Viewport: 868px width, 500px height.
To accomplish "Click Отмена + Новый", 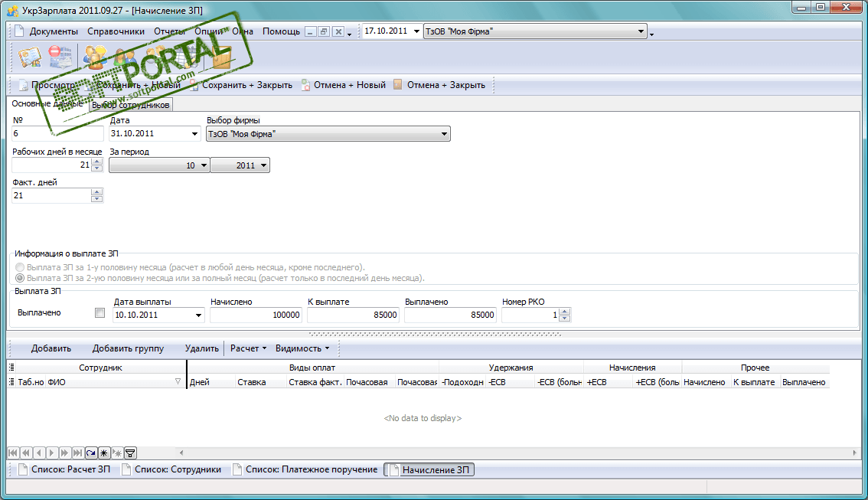I will click(x=343, y=85).
